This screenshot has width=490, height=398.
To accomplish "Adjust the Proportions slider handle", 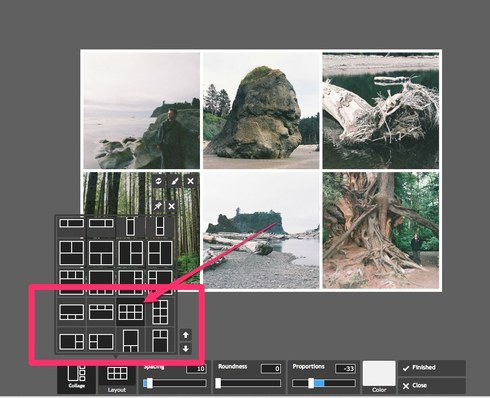I will [x=311, y=383].
